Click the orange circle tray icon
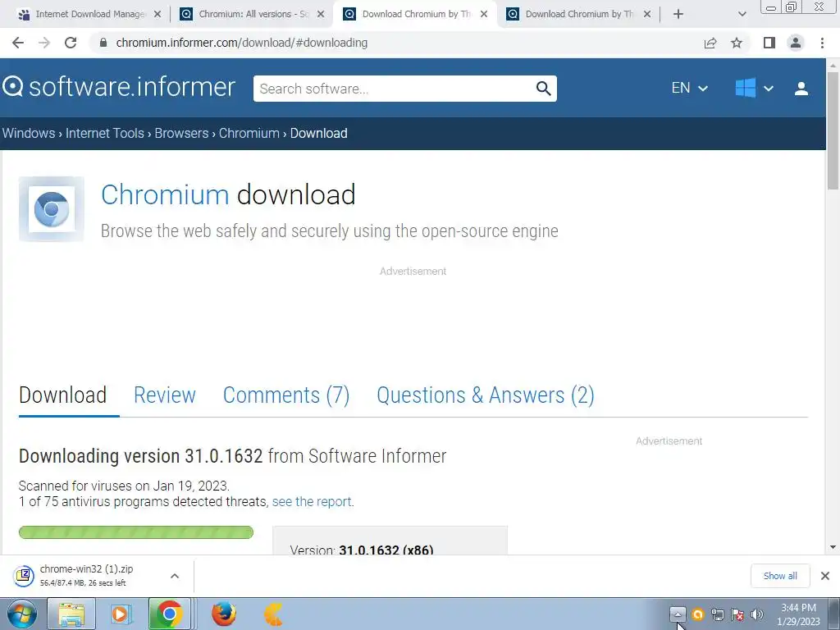The height and width of the screenshot is (630, 840). coord(697,614)
